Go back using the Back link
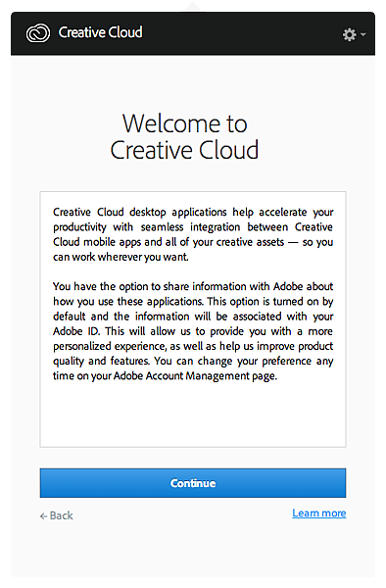Image resolution: width=386 pixels, height=588 pixels. pyautogui.click(x=57, y=515)
